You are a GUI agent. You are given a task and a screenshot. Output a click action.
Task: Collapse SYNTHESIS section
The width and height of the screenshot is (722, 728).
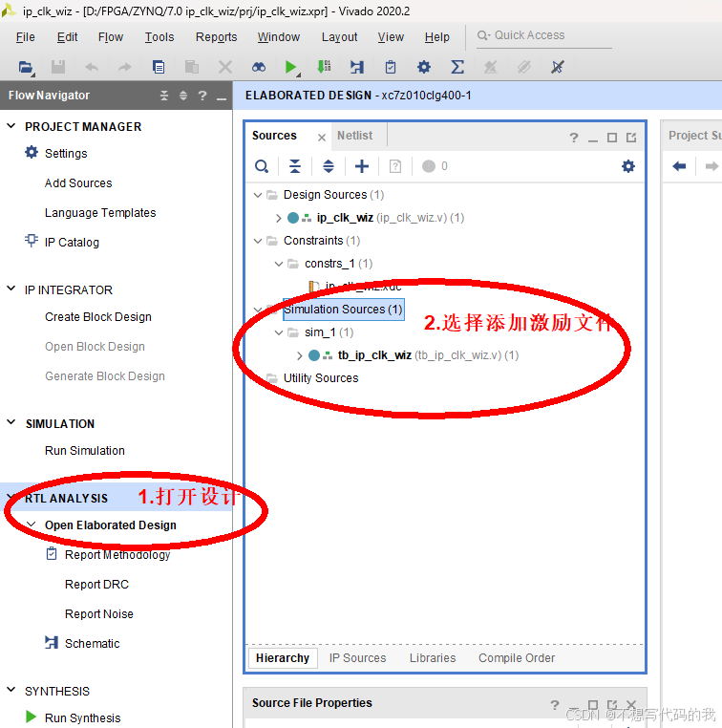pos(11,690)
